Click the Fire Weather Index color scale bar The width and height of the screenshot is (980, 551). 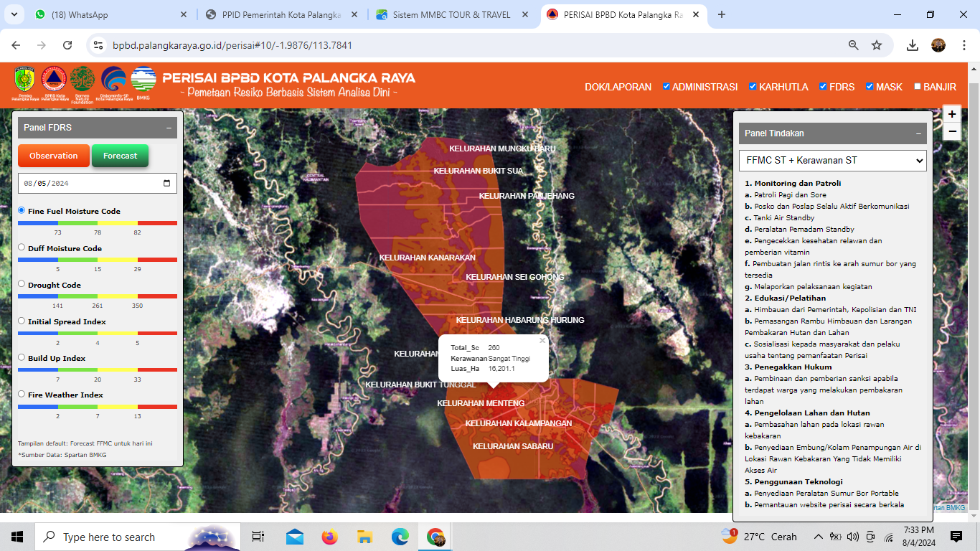click(98, 407)
